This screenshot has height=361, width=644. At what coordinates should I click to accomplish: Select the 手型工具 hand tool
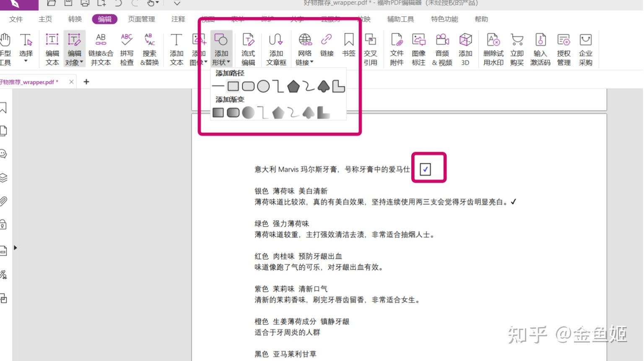[5, 49]
